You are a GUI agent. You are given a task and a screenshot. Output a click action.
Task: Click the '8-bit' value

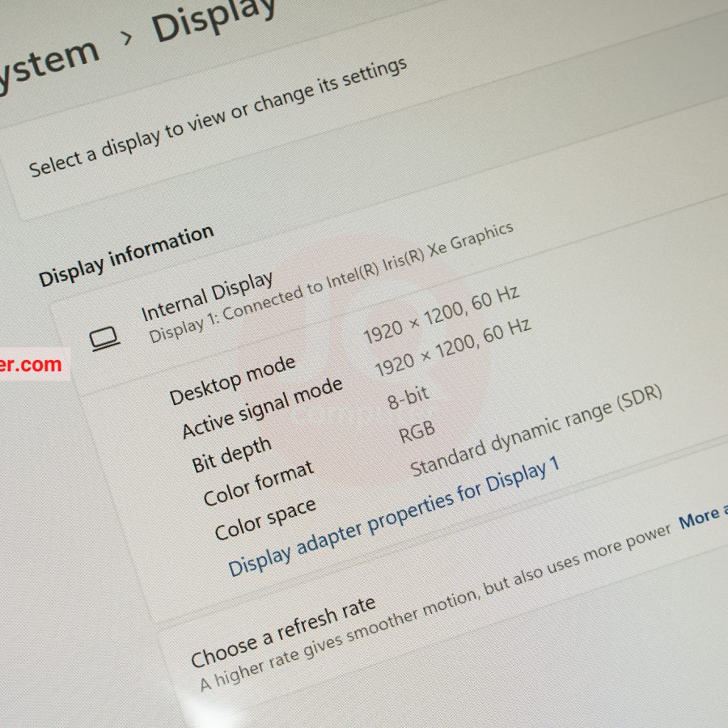pos(408,398)
